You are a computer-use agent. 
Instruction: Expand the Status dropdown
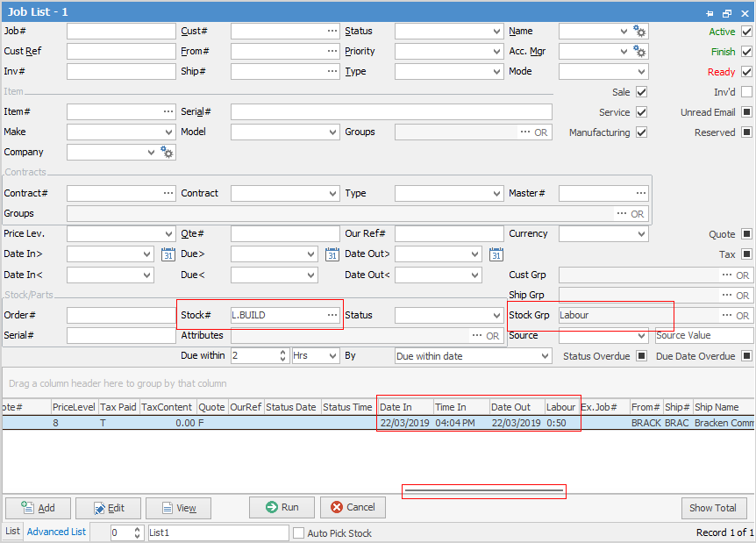[497, 31]
